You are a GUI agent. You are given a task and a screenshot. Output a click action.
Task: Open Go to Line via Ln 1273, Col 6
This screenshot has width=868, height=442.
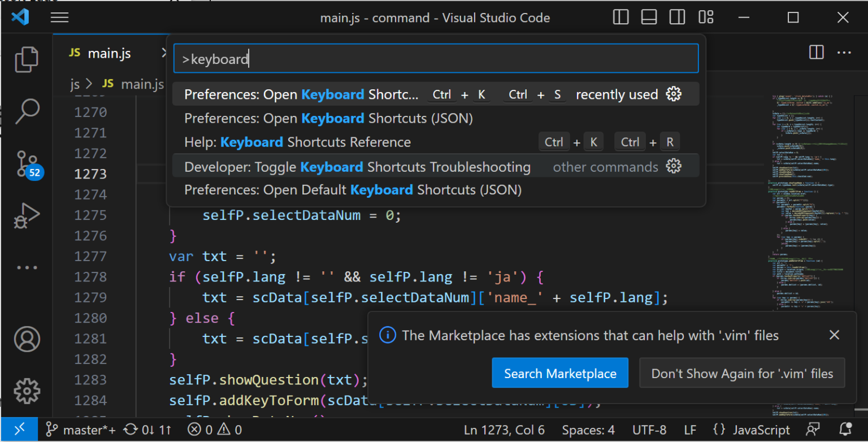504,430
